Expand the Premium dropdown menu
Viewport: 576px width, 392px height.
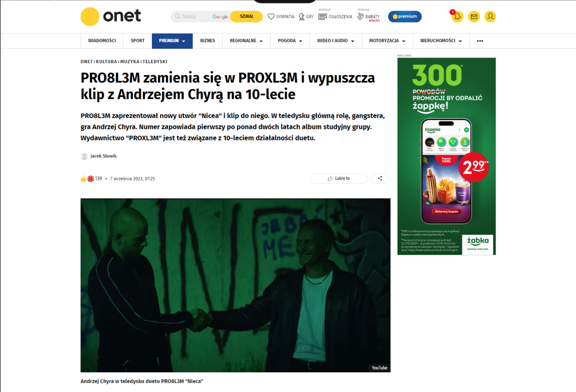click(x=172, y=41)
